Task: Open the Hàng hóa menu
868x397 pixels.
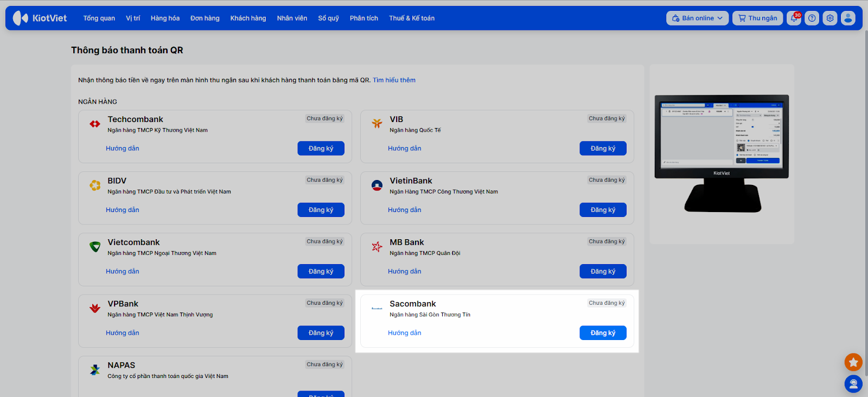Action: coord(165,18)
